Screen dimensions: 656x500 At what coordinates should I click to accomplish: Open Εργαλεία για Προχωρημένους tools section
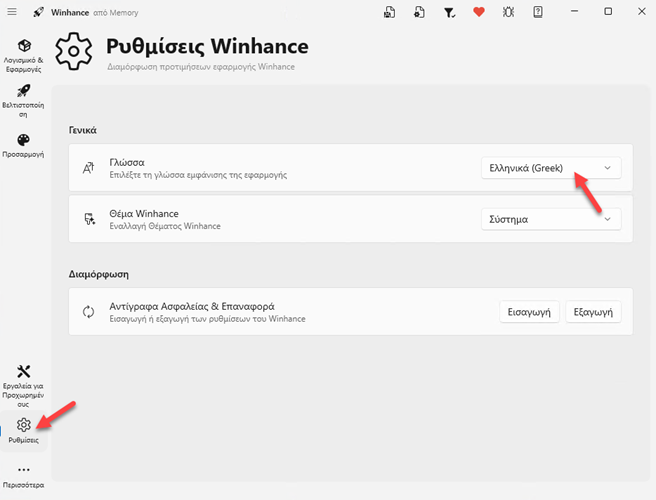tap(24, 383)
